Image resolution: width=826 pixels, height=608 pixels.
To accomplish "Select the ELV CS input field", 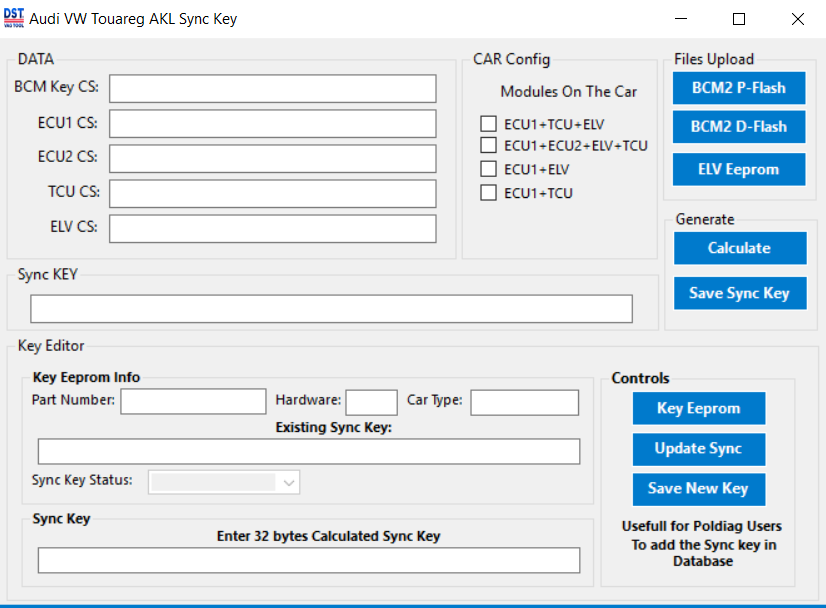I will pyautogui.click(x=272, y=229).
